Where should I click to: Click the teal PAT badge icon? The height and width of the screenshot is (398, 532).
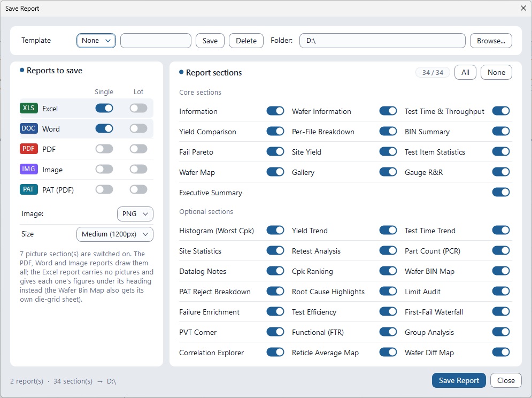28,189
